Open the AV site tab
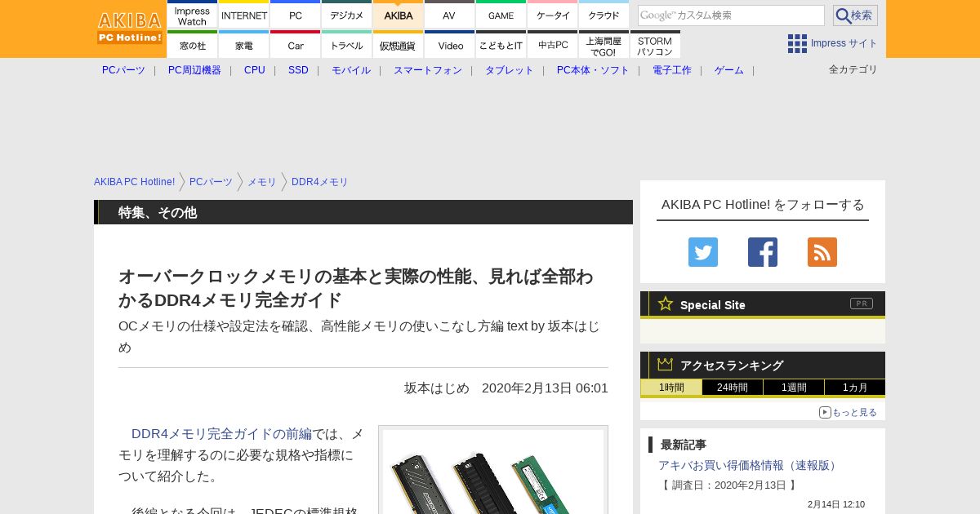Viewport: 980px width, 514px height. coord(450,14)
